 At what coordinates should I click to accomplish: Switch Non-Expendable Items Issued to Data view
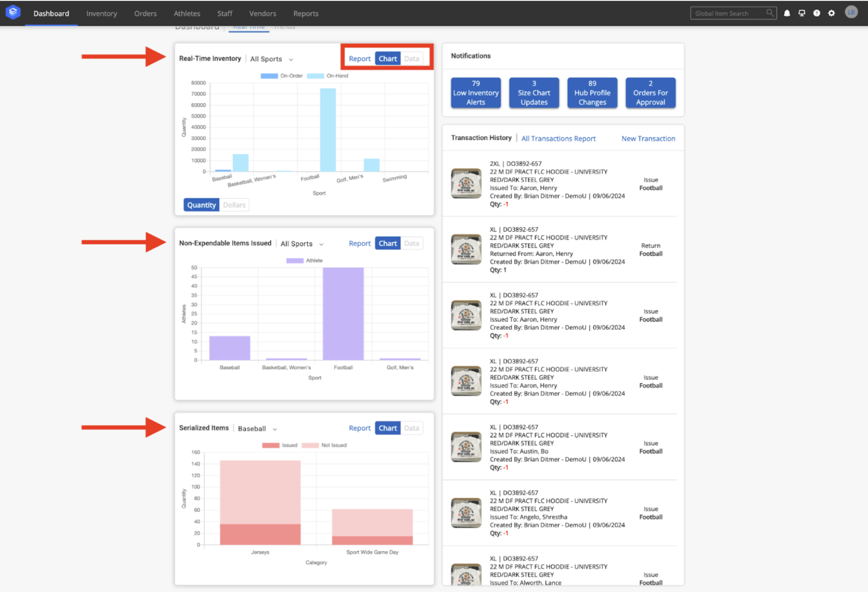click(412, 243)
